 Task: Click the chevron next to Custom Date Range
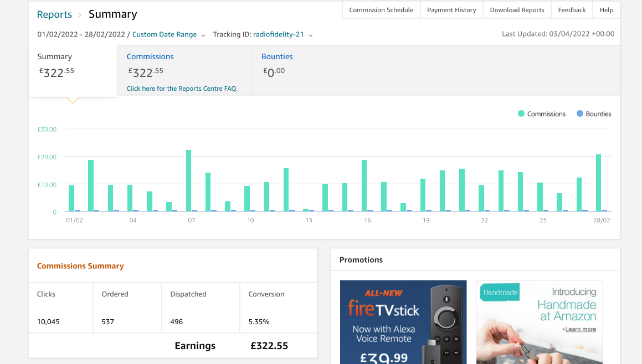click(203, 35)
